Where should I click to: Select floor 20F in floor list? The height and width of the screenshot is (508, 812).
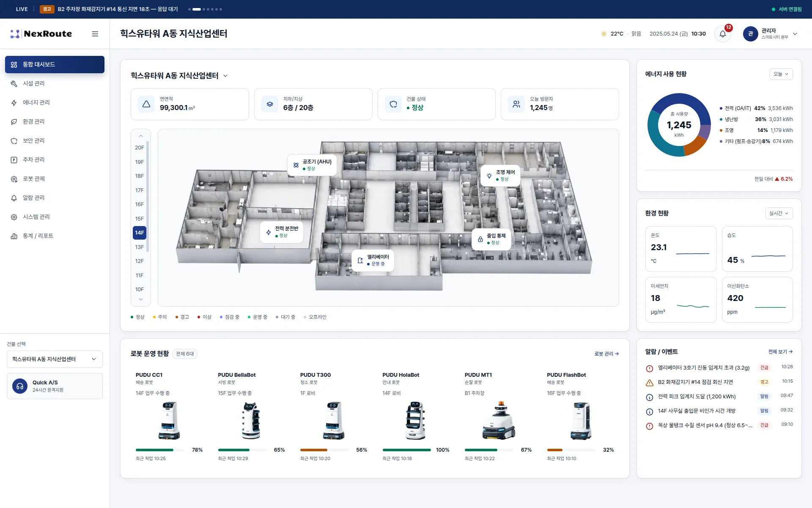tap(140, 148)
